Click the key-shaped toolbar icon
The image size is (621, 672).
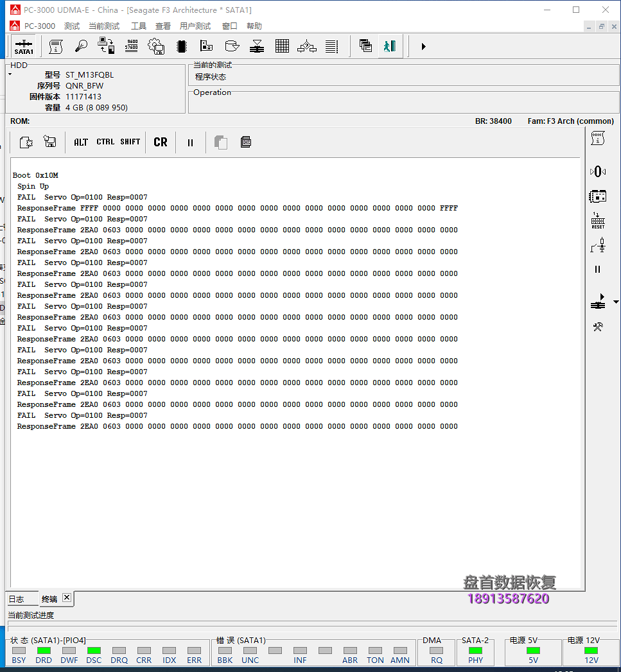pos(81,46)
